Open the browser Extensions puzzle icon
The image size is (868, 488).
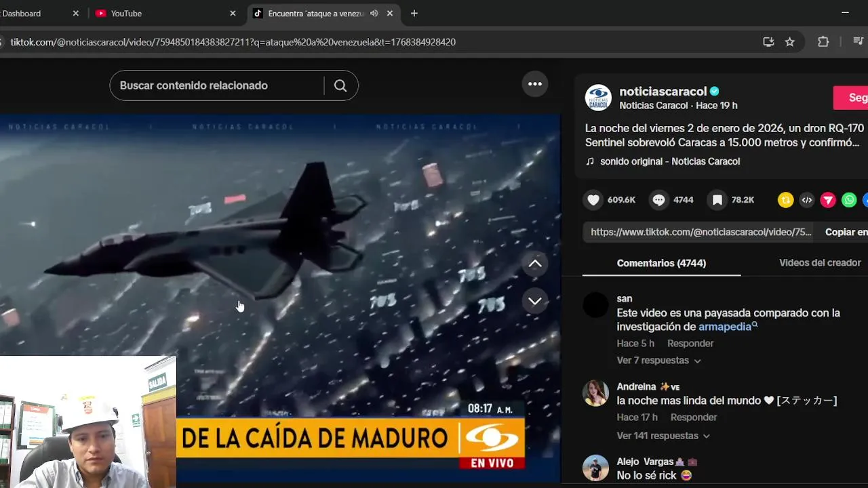click(823, 42)
